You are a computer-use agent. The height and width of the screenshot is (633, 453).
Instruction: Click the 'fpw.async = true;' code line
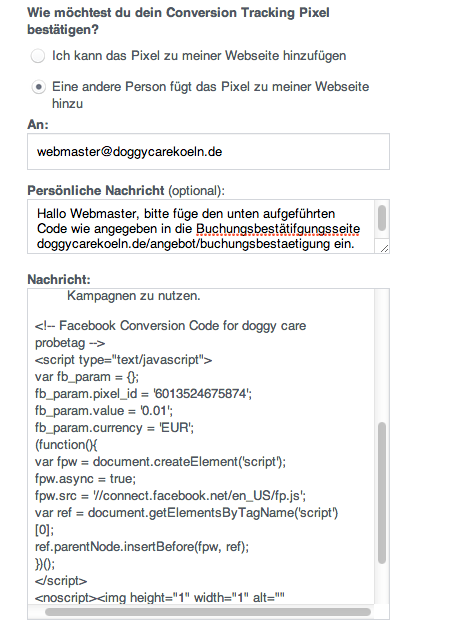[85, 479]
